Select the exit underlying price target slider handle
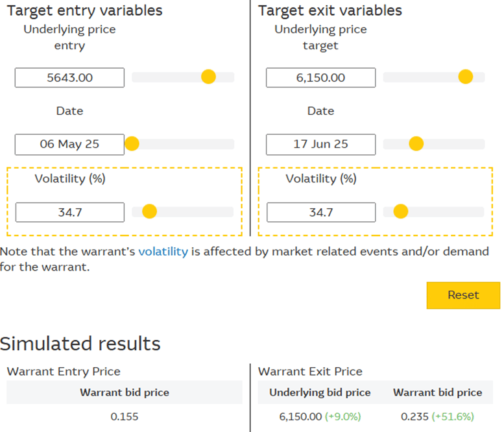The image size is (504, 432). pos(465,77)
